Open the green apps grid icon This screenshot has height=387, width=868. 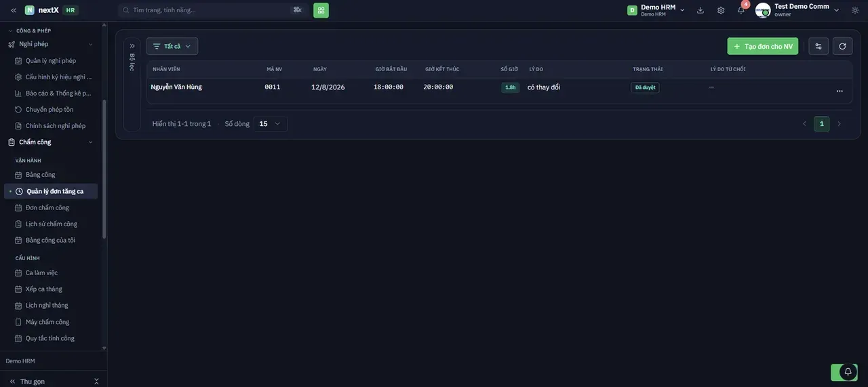pos(321,10)
